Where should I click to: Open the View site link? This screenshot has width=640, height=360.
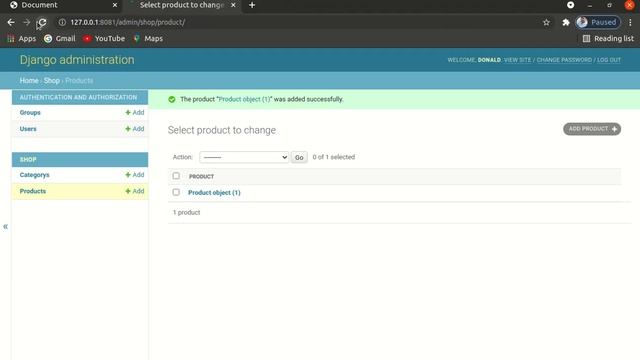click(x=518, y=60)
